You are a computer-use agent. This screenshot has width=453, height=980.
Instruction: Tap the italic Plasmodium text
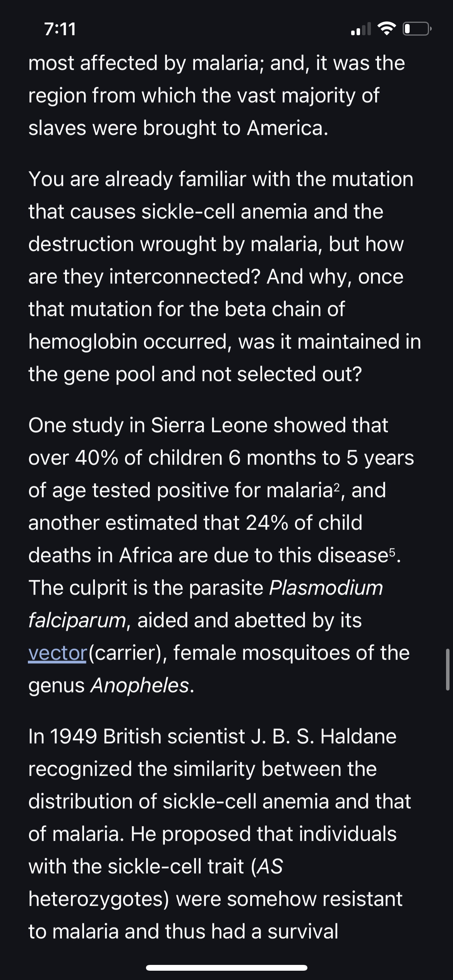click(326, 588)
